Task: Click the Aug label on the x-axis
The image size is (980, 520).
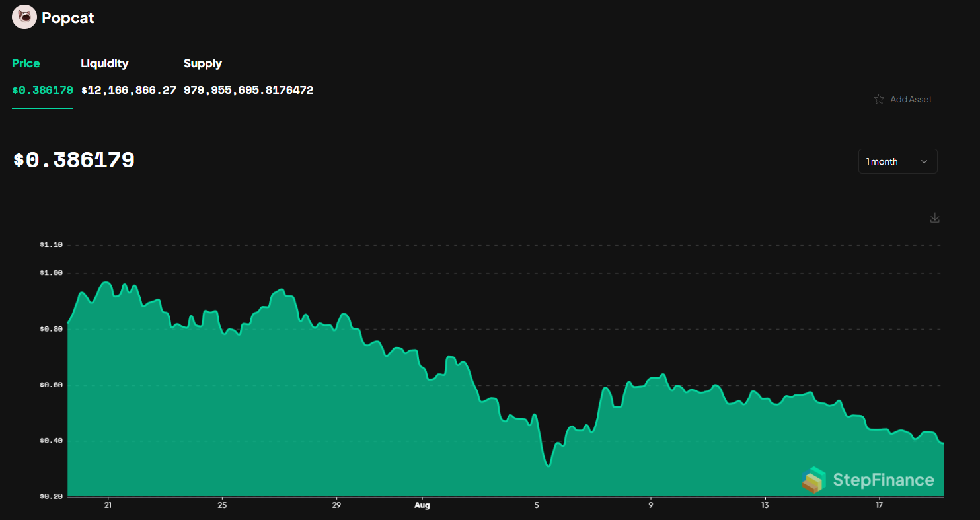Action: pyautogui.click(x=422, y=505)
